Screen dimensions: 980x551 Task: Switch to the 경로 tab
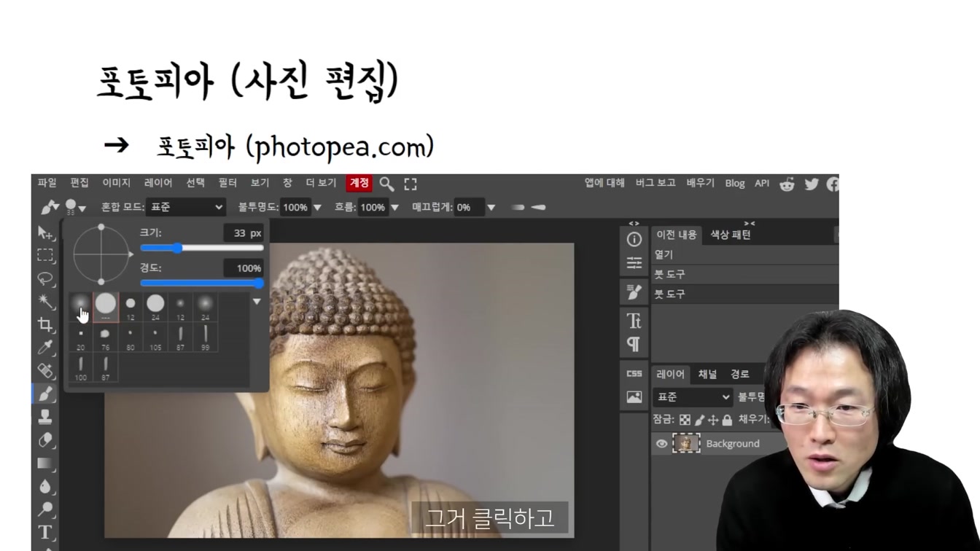pos(739,374)
